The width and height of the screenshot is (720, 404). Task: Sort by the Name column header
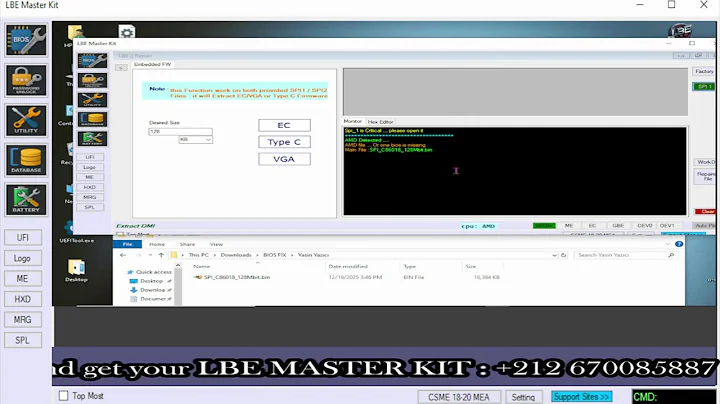[x=202, y=266]
